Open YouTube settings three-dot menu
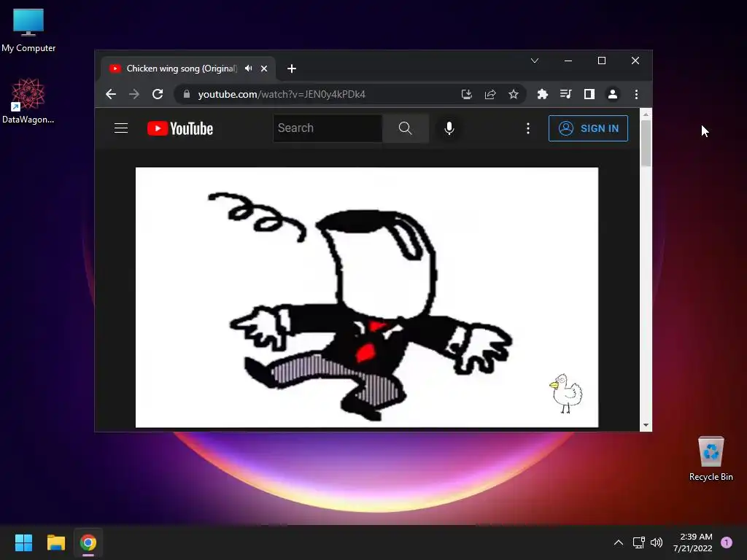 pyautogui.click(x=528, y=128)
